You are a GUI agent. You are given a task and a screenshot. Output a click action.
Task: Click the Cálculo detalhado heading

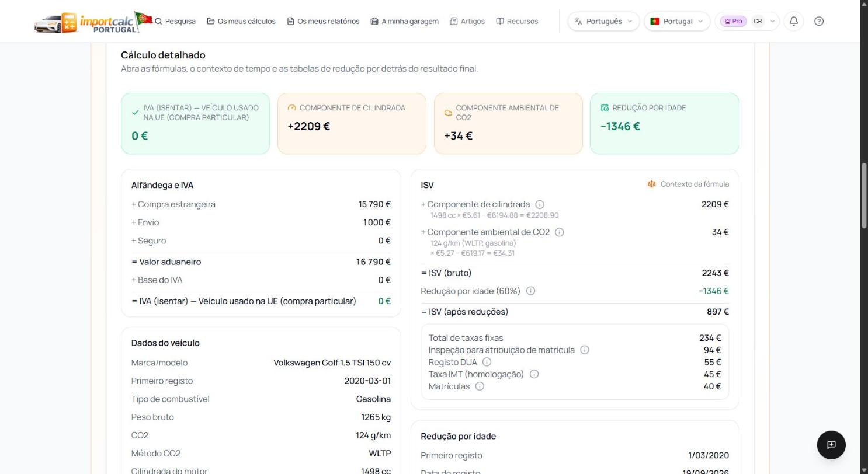163,55
